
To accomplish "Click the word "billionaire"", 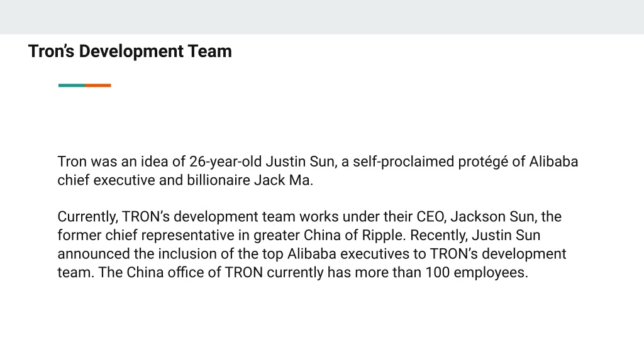I will coord(218,180).
